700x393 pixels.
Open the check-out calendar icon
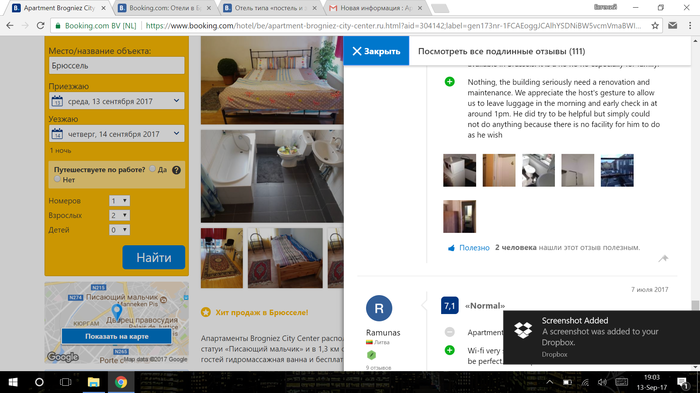coord(57,134)
